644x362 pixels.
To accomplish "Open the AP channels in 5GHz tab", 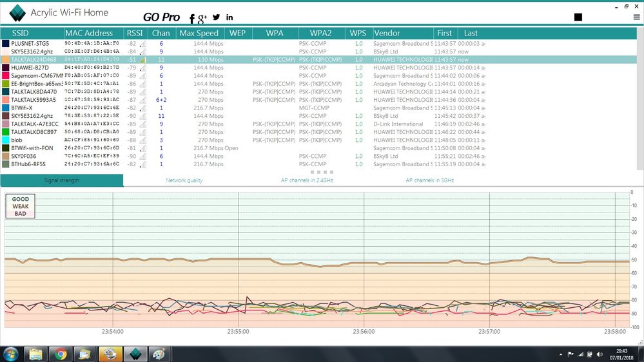I will [x=429, y=180].
